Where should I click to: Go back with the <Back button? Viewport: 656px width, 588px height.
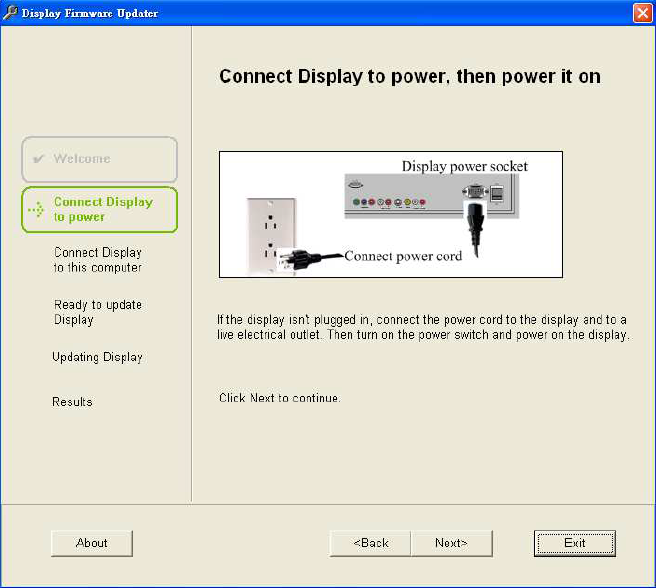tap(371, 543)
